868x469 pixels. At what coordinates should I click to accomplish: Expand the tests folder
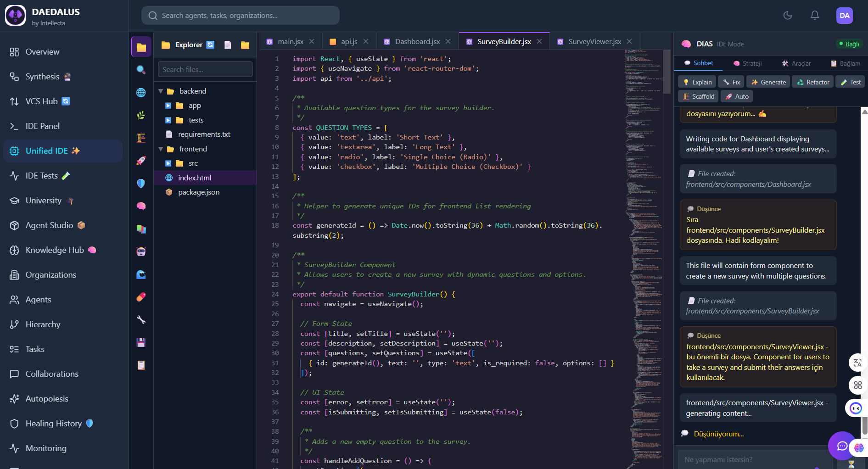pos(168,120)
